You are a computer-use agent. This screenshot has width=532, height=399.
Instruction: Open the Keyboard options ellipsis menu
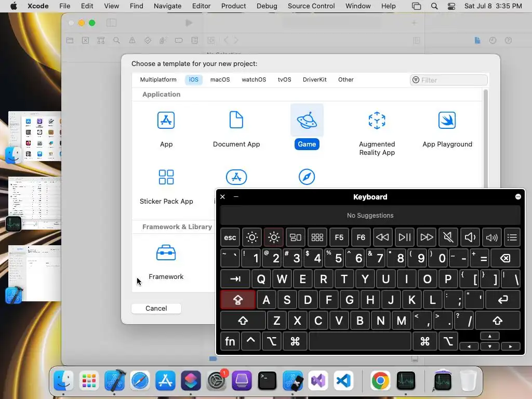coord(518,197)
